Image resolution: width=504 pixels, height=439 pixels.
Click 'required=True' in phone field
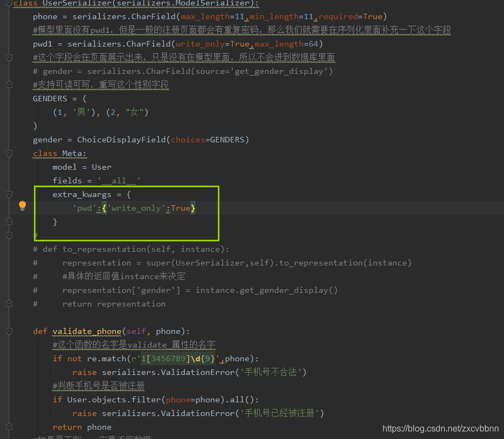click(x=351, y=17)
